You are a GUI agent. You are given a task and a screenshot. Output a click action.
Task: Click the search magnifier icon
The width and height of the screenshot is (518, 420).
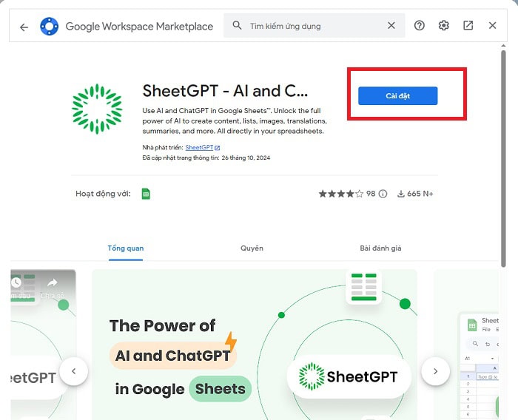(237, 26)
